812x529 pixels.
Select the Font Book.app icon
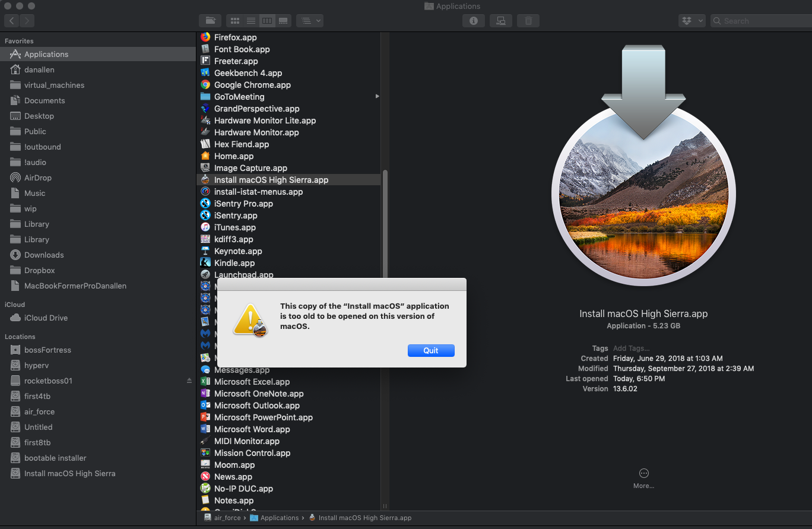[x=205, y=49]
